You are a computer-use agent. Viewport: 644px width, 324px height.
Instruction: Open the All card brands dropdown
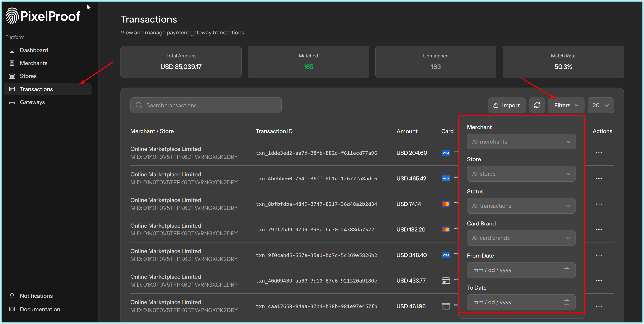[521, 238]
